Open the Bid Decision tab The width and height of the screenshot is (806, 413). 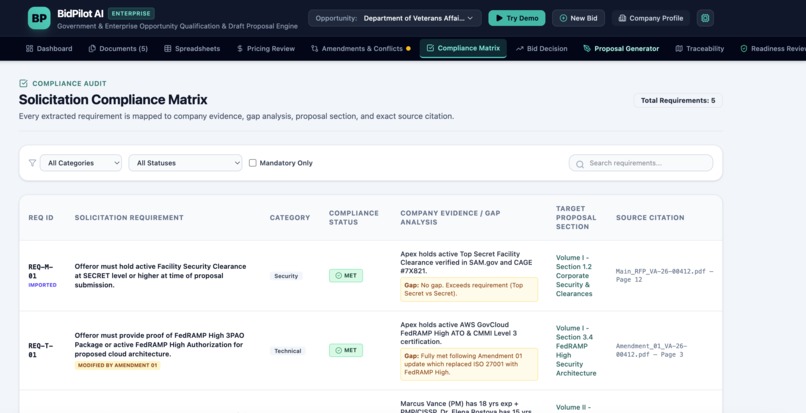point(542,48)
